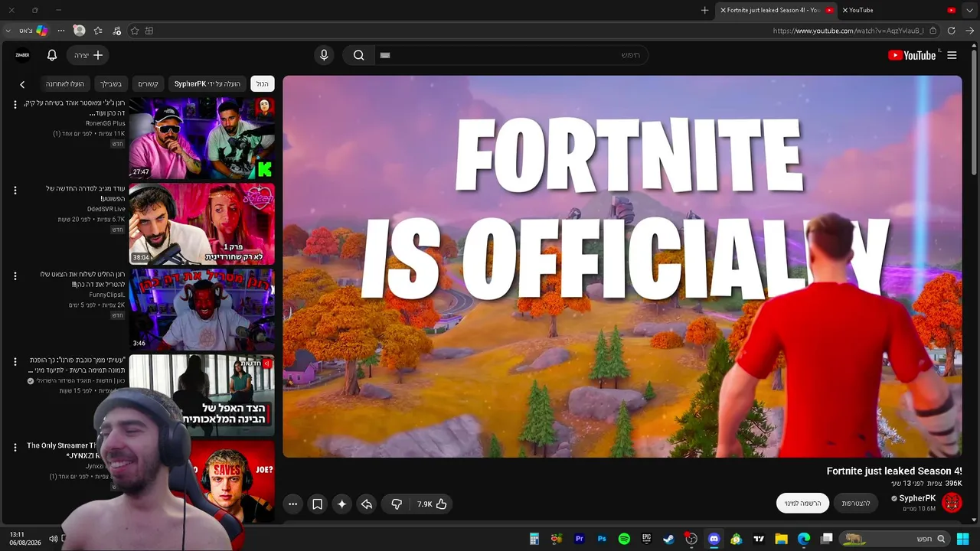Open the Windows Start menu
This screenshot has height=551, width=980.
(x=962, y=539)
